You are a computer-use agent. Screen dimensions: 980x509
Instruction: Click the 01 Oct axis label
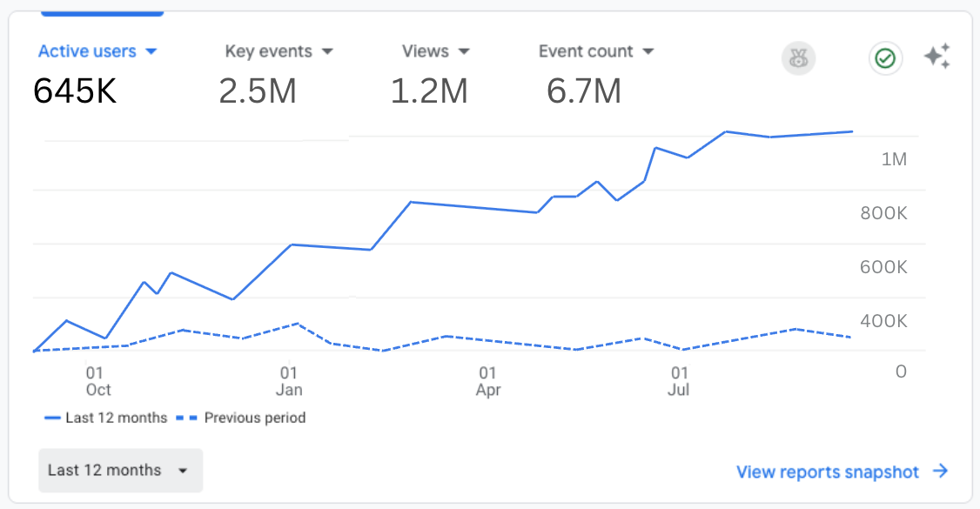tap(98, 382)
